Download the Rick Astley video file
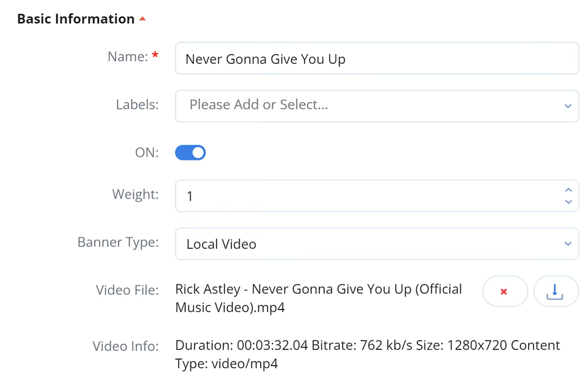 tap(555, 291)
